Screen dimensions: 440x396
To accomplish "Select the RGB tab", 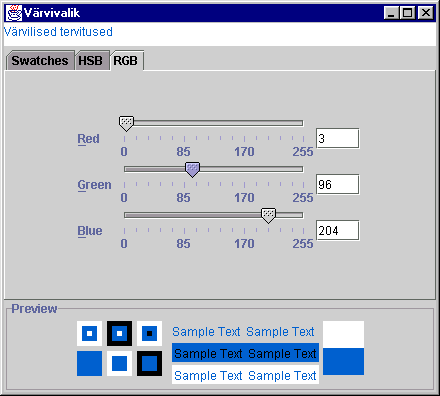I will point(126,61).
